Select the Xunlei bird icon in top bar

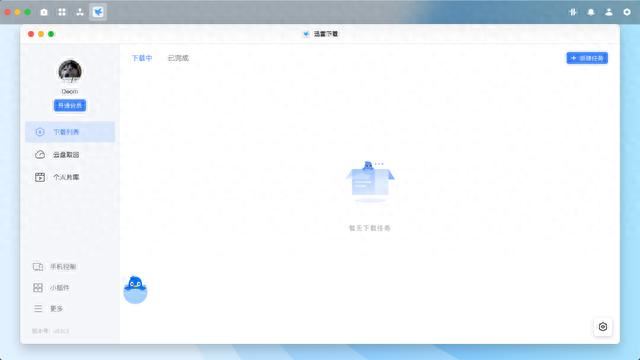pos(98,12)
